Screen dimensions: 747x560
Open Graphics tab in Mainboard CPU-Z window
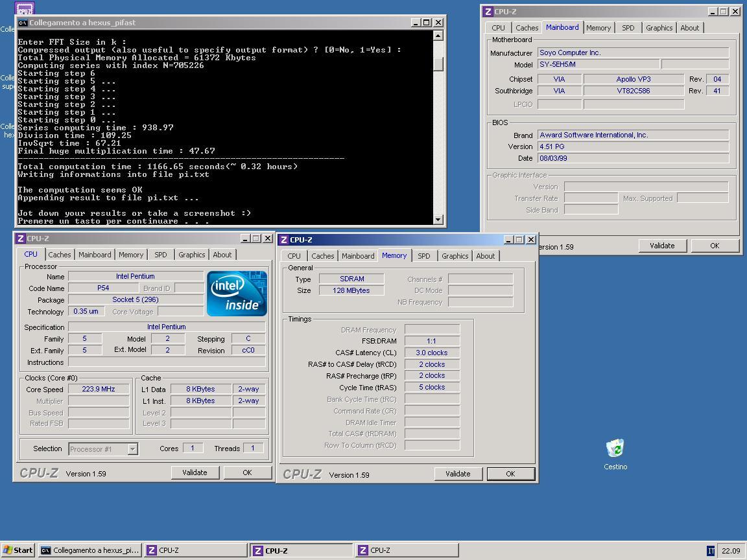(659, 28)
